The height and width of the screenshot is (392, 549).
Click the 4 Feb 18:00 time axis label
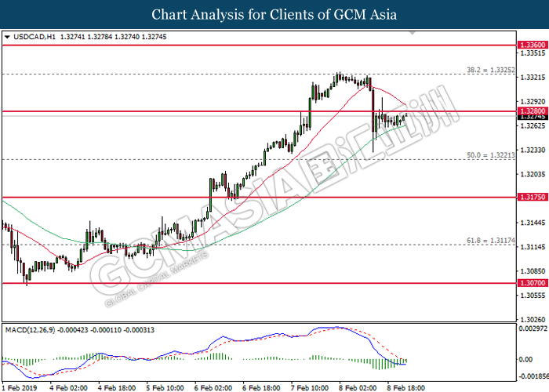pos(117,388)
